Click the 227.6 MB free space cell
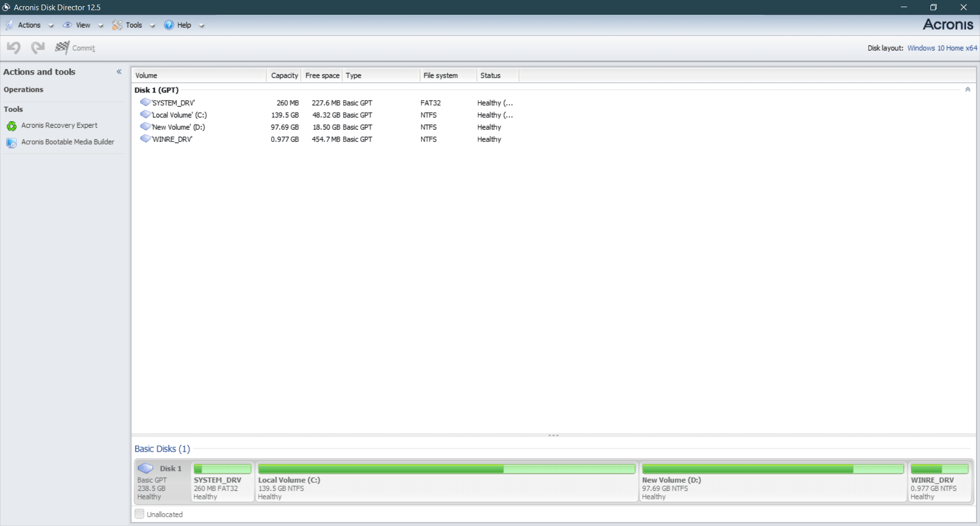980x526 pixels. click(x=326, y=103)
